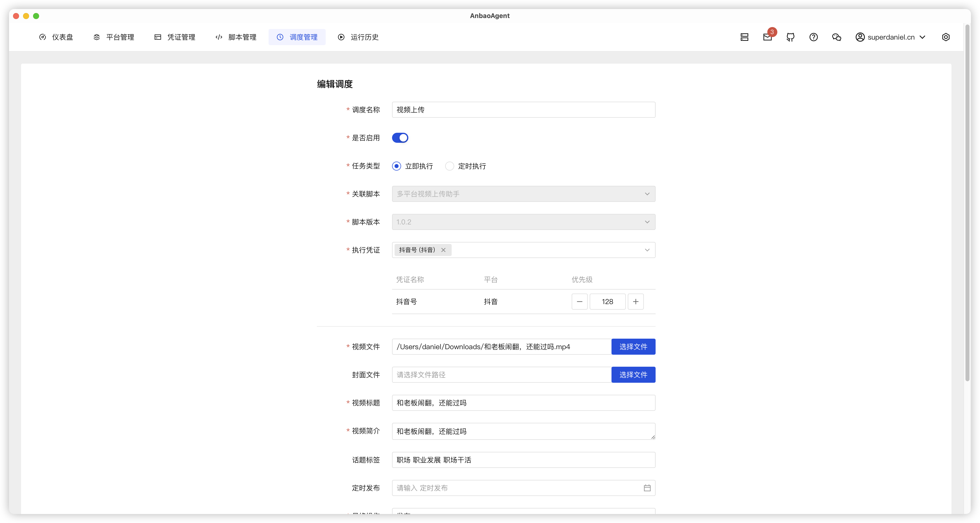Open the GitHub icon link
The image size is (980, 523).
tap(791, 37)
